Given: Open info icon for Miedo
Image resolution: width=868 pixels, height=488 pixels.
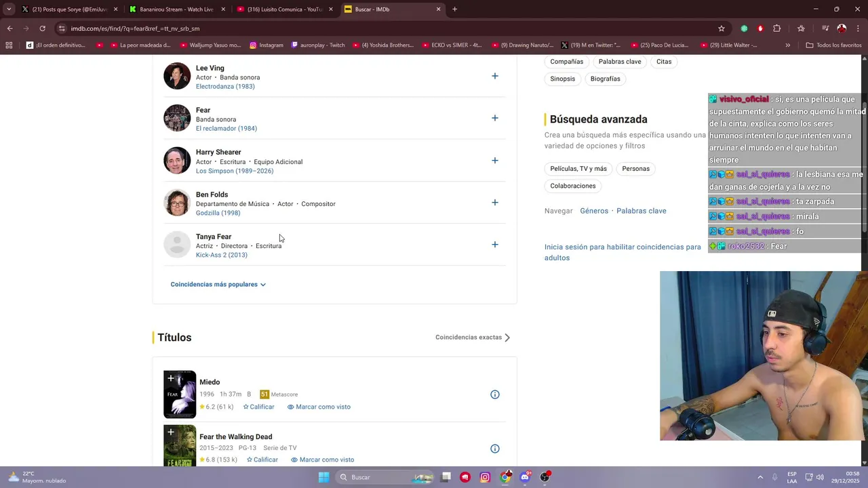Looking at the screenshot, I should point(495,394).
